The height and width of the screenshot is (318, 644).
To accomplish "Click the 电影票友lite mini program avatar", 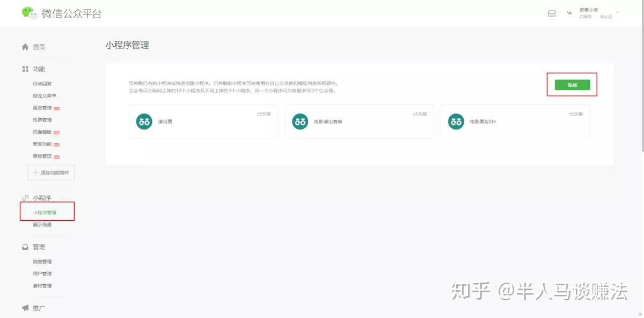I will coord(456,121).
